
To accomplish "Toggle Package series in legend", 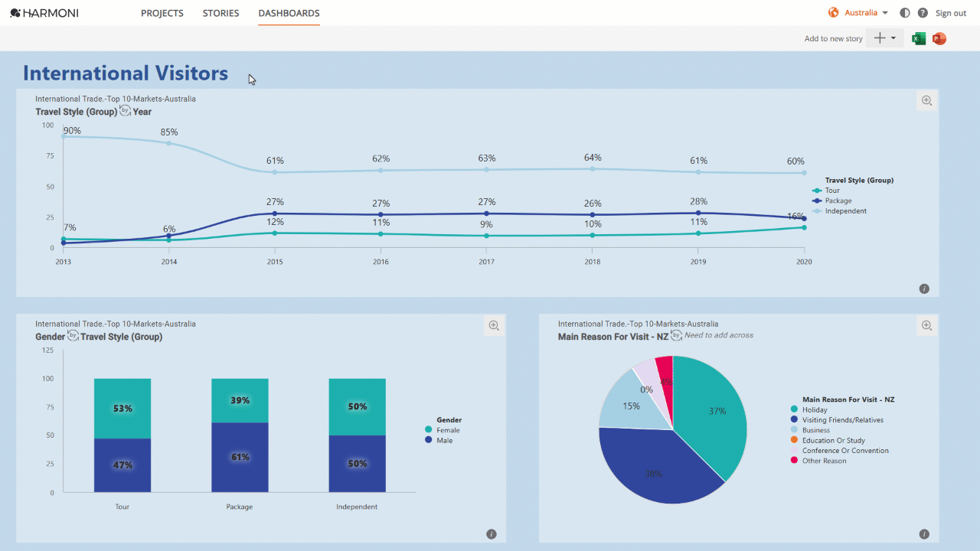I will [831, 201].
